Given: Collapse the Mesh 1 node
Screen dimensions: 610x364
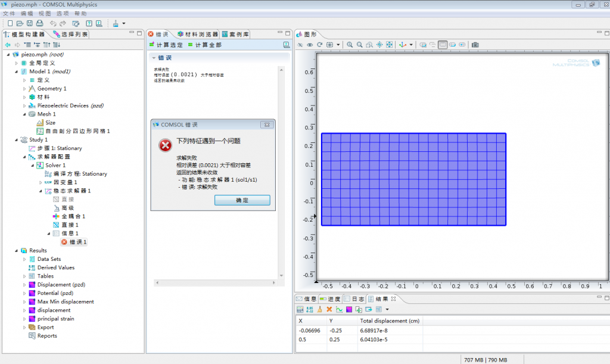Looking at the screenshot, I should tap(24, 114).
